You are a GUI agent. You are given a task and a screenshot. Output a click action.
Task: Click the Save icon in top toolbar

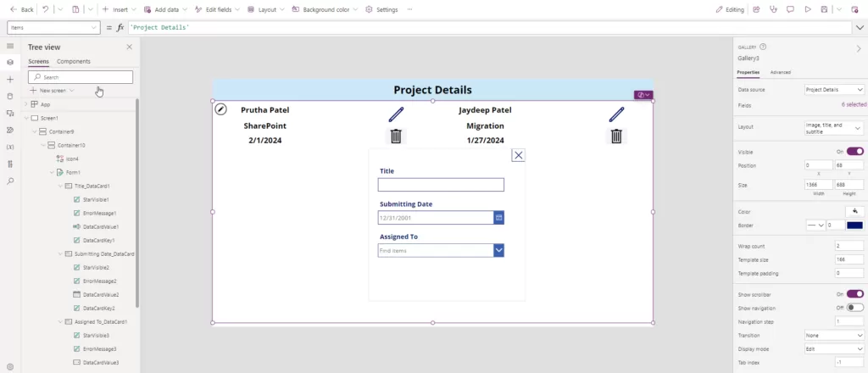pyautogui.click(x=823, y=9)
